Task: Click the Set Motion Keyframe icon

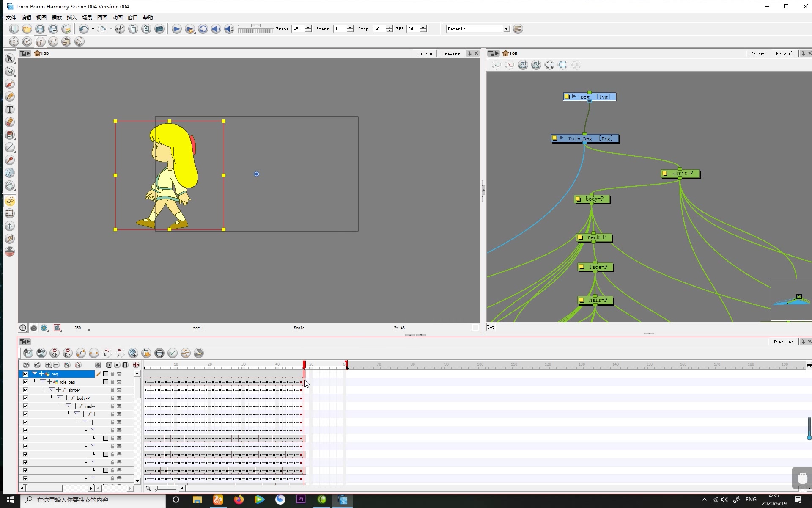Action: coord(81,353)
